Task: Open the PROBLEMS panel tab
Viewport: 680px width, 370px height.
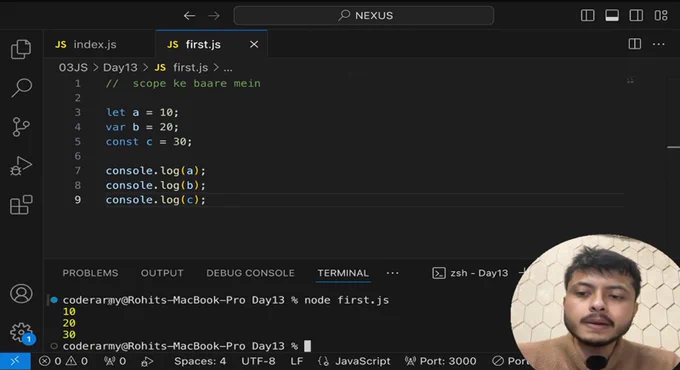Action: [x=90, y=273]
